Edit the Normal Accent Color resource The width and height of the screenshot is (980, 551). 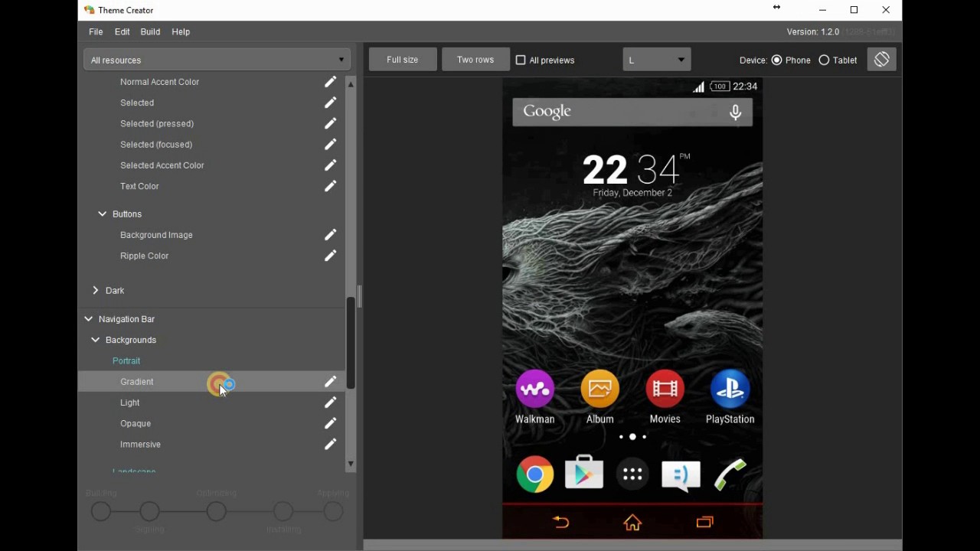pos(330,82)
